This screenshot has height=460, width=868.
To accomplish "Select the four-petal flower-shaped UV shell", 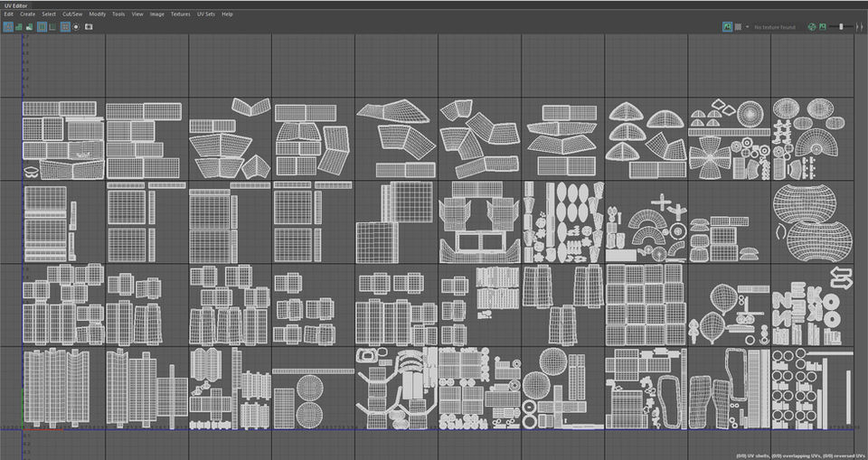I will (710, 158).
